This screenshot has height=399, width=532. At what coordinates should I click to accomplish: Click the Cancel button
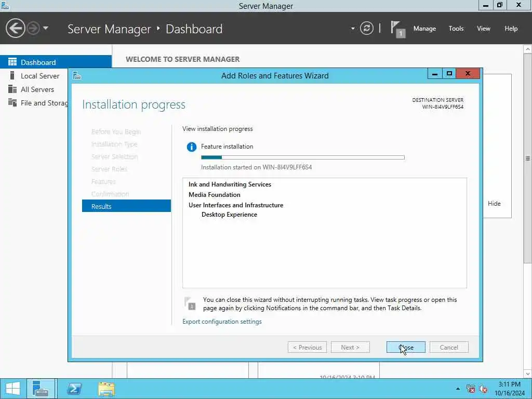449,347
